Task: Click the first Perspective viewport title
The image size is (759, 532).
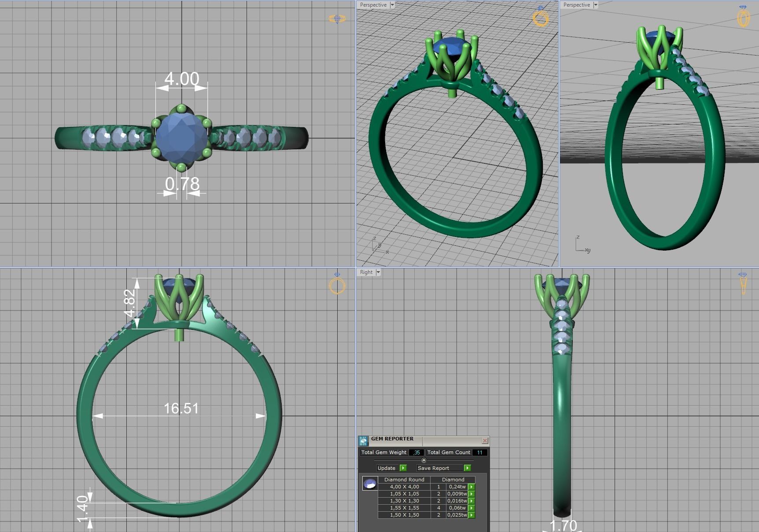Action: pos(373,5)
